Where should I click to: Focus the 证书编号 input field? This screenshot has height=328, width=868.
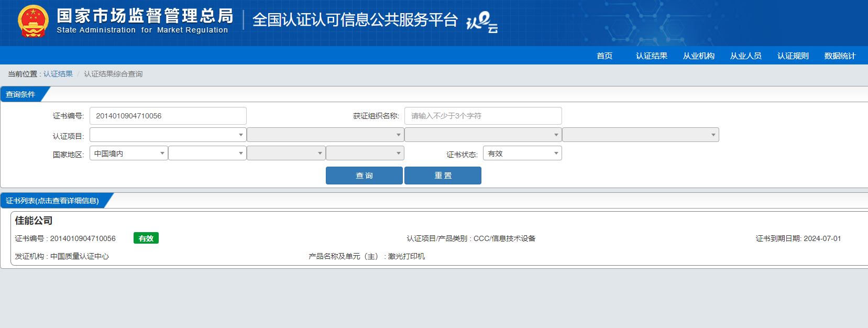168,116
